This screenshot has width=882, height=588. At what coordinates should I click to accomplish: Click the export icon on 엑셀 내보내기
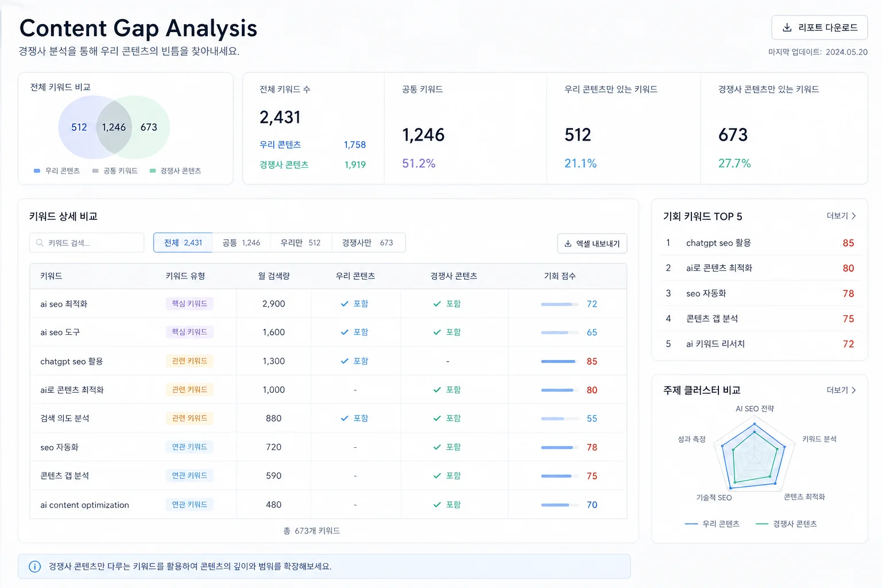567,243
